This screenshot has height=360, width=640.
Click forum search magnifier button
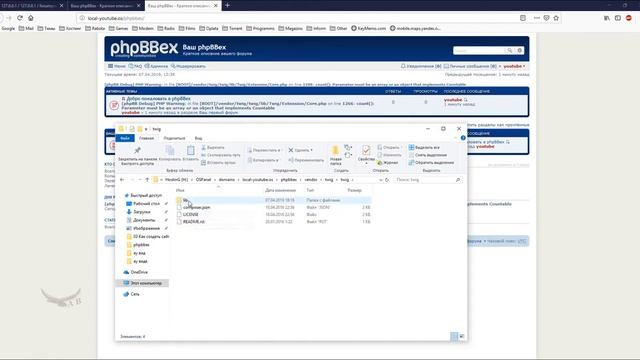pos(510,51)
